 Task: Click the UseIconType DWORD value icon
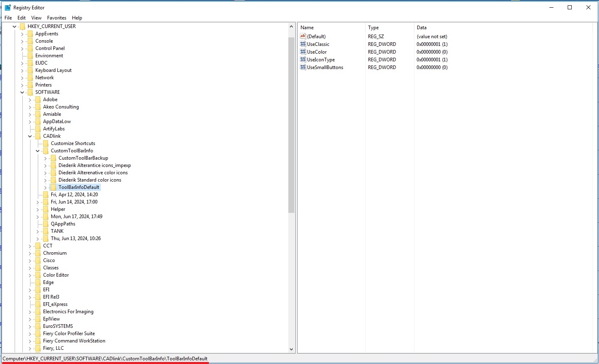point(303,59)
